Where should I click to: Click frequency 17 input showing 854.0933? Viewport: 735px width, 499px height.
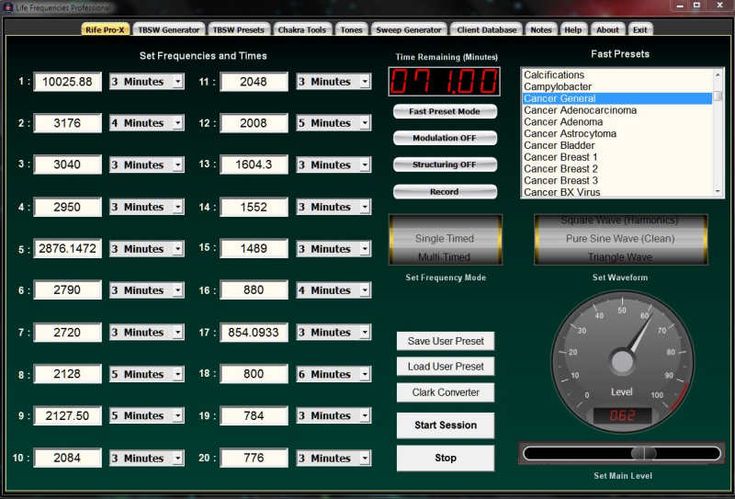[254, 332]
